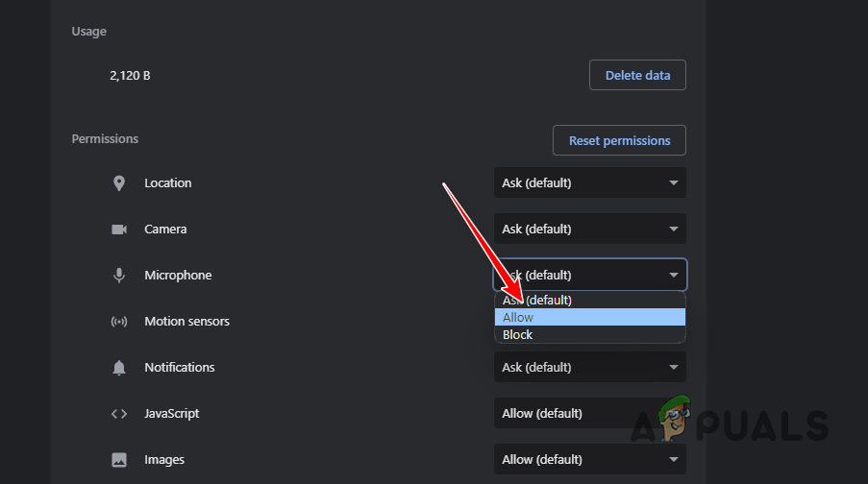This screenshot has height=484, width=868.
Task: Click the JavaScript code brackets icon
Action: click(119, 414)
